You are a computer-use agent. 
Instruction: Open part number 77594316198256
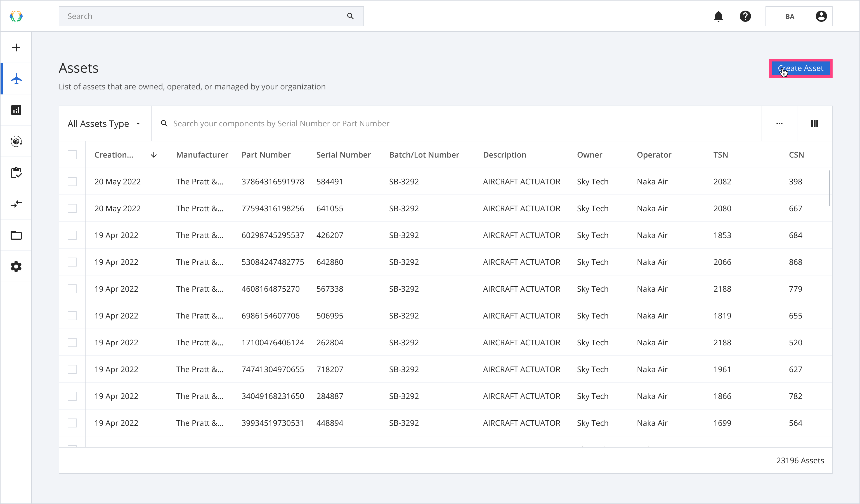pos(273,208)
